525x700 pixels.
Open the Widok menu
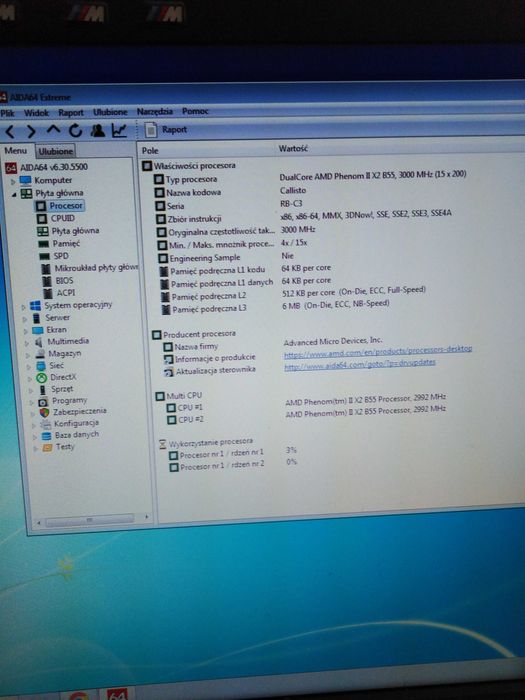(x=36, y=112)
